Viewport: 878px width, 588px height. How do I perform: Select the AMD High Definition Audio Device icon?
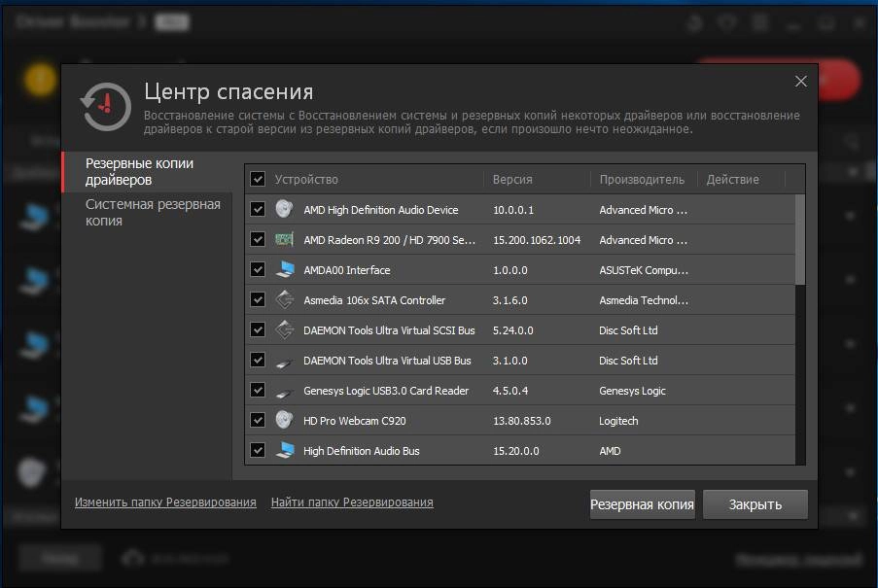(285, 209)
